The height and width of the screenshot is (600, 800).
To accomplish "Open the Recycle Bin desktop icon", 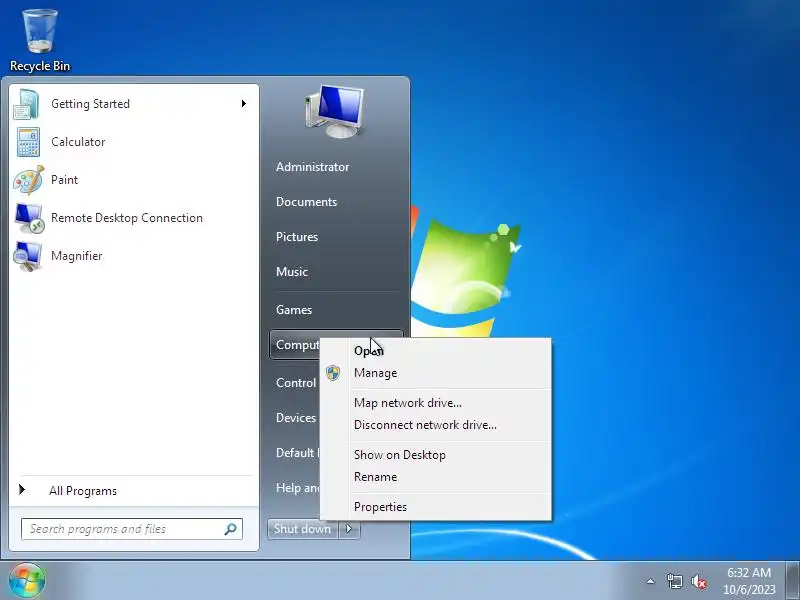I will point(40,40).
